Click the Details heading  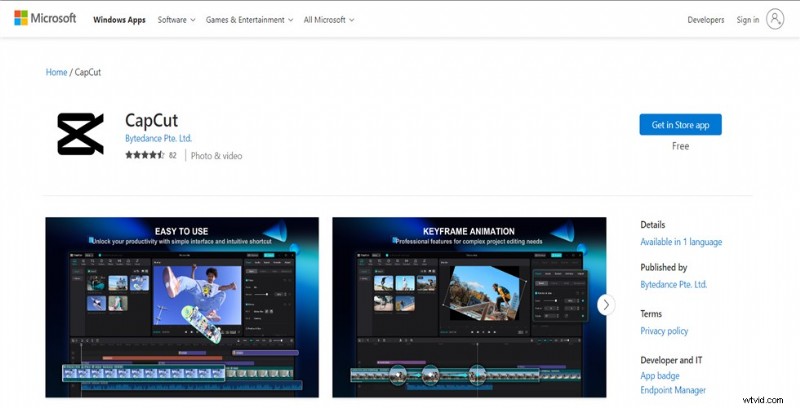pos(653,224)
